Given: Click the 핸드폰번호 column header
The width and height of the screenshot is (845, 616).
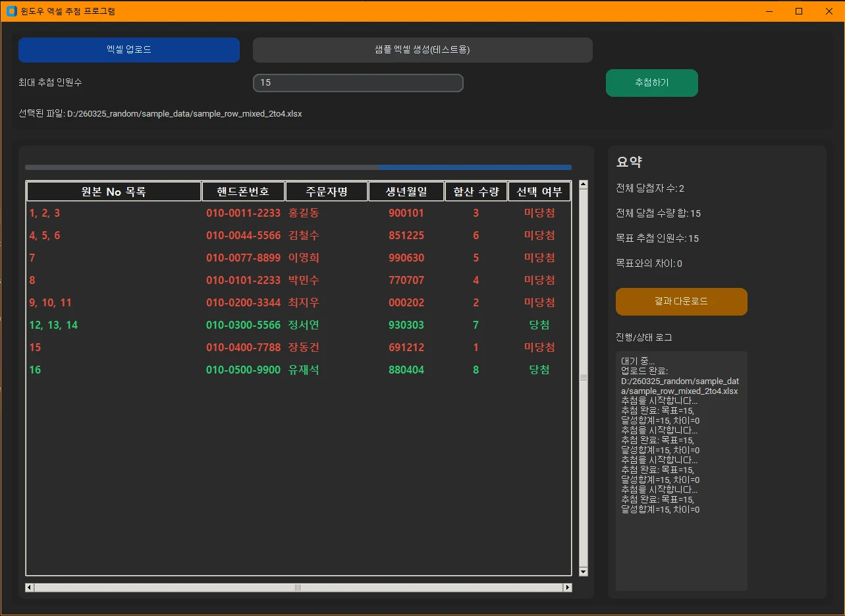Looking at the screenshot, I should [x=244, y=192].
